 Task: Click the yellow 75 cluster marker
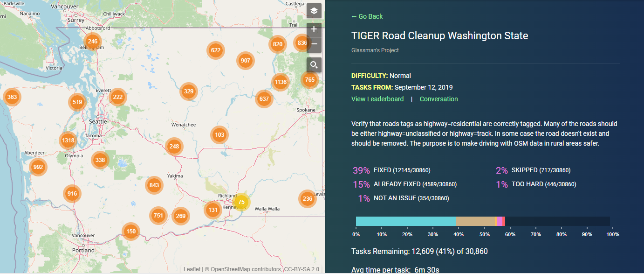[241, 202]
